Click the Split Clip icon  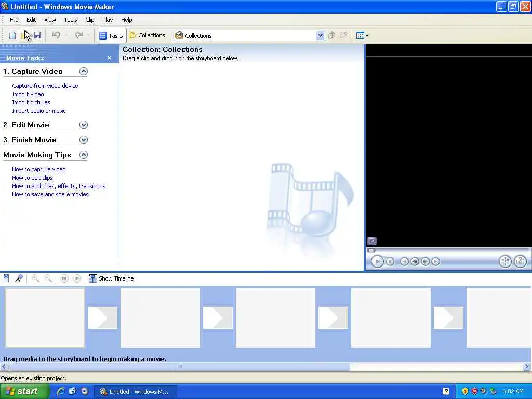tap(505, 262)
